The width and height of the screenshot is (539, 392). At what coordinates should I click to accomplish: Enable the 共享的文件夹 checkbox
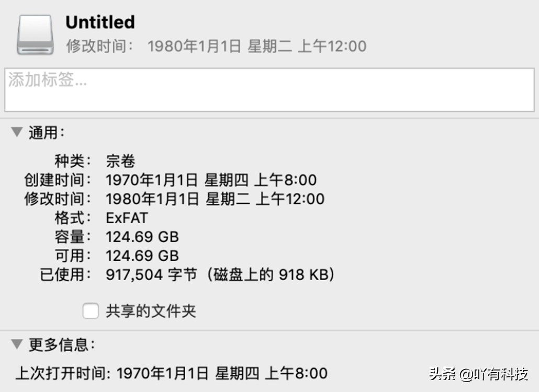pyautogui.click(x=91, y=312)
